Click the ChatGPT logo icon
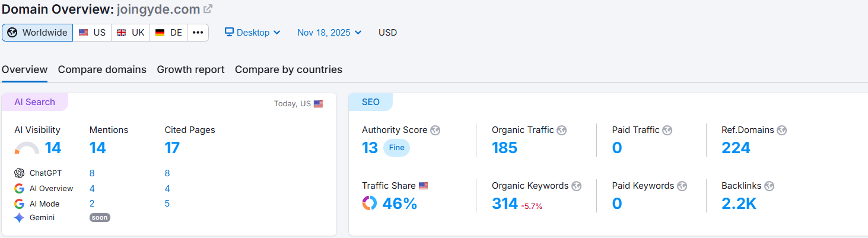The image size is (868, 238). [20, 173]
